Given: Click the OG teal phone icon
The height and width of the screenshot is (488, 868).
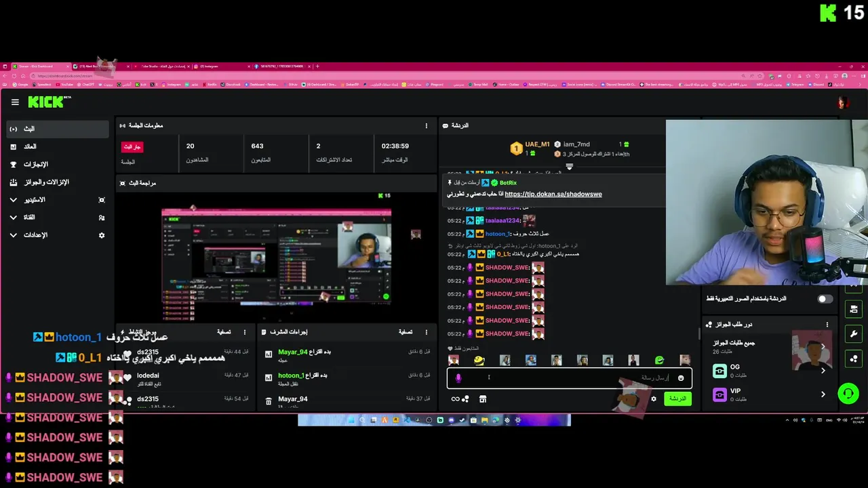Looking at the screenshot, I should tap(719, 371).
